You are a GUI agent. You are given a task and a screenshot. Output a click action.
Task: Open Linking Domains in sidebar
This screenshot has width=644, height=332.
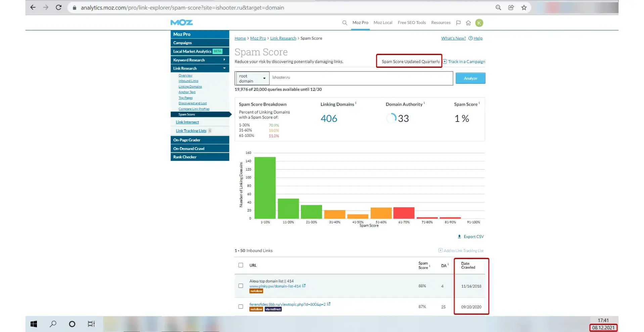(x=190, y=87)
